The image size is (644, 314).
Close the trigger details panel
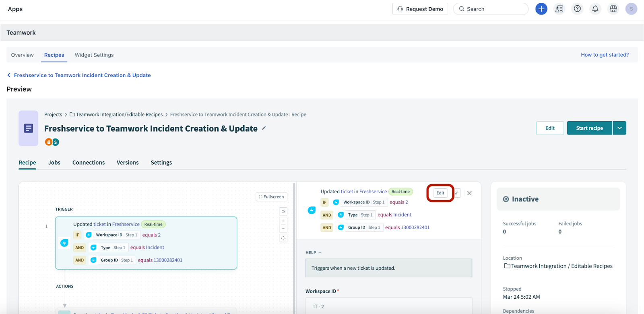469,193
